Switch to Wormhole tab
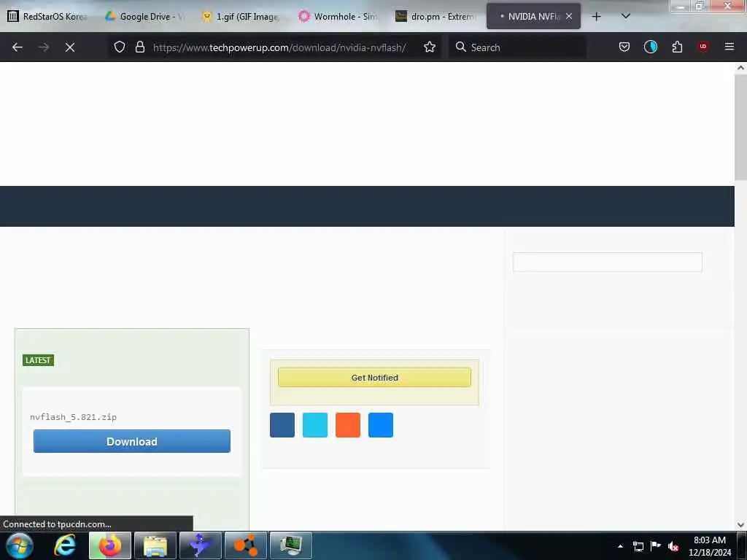747x560 pixels. [x=338, y=17]
